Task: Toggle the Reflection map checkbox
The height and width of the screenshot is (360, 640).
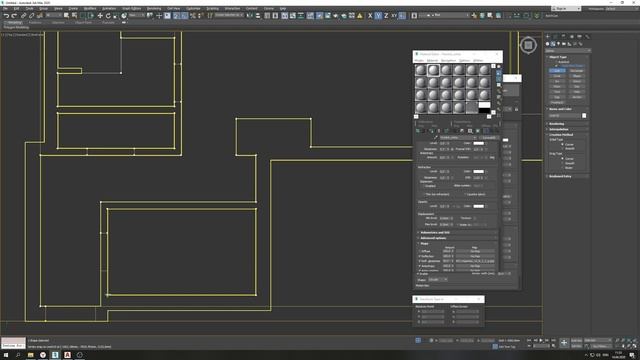Action: click(x=419, y=256)
